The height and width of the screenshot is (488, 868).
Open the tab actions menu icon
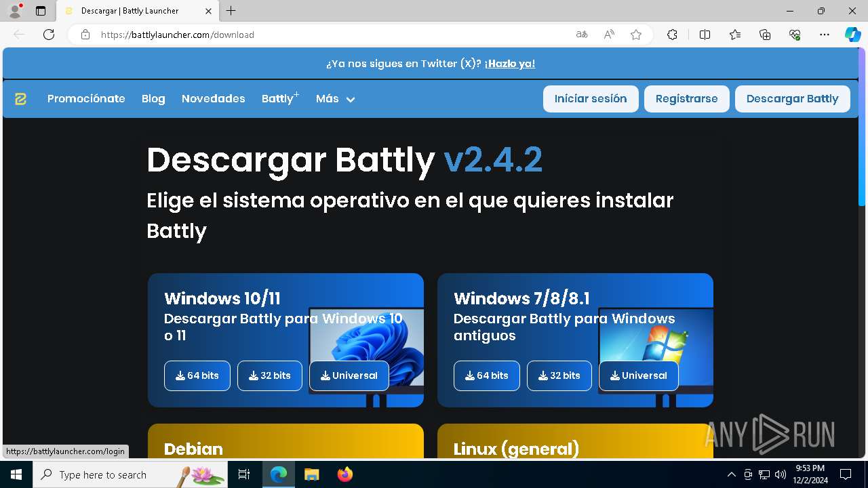[41, 11]
